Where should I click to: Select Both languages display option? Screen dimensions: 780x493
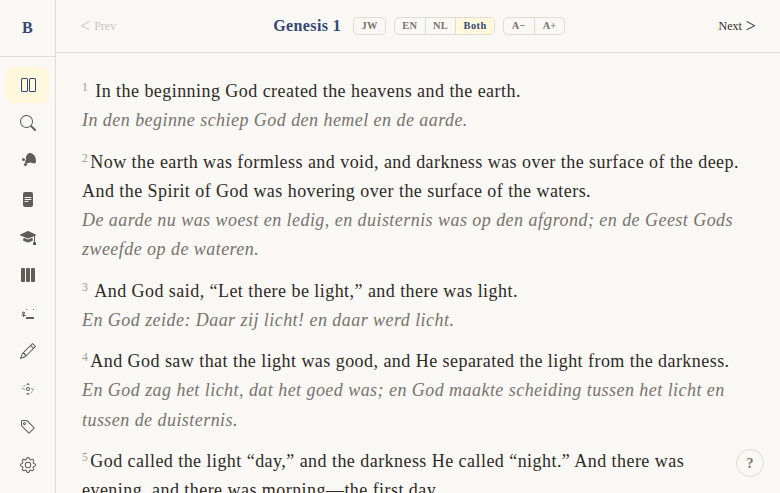(x=475, y=26)
